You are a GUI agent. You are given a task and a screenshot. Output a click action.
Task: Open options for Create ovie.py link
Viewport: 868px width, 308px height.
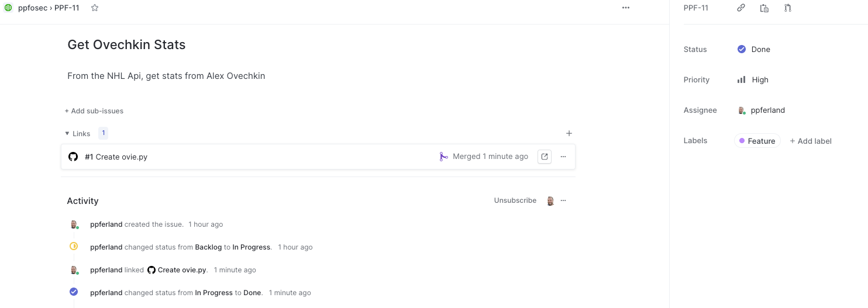point(563,157)
